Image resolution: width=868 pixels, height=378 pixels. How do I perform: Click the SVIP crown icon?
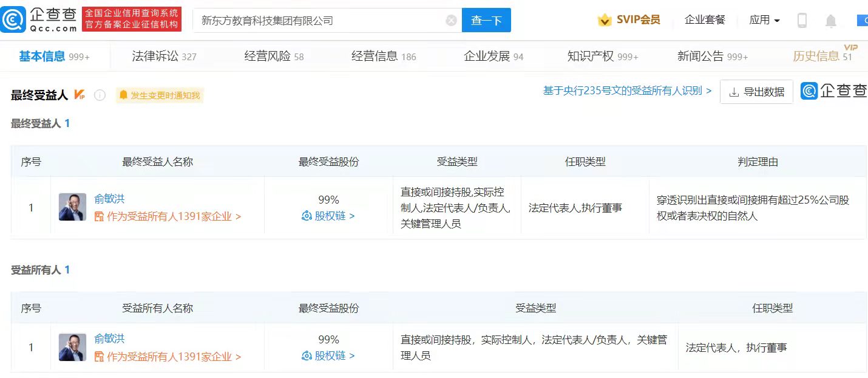coord(605,21)
